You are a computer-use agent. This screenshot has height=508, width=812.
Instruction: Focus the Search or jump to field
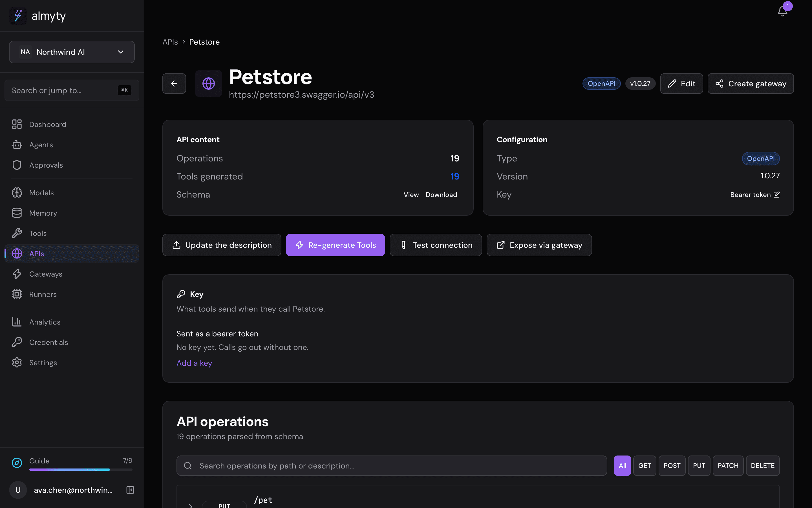tap(72, 90)
